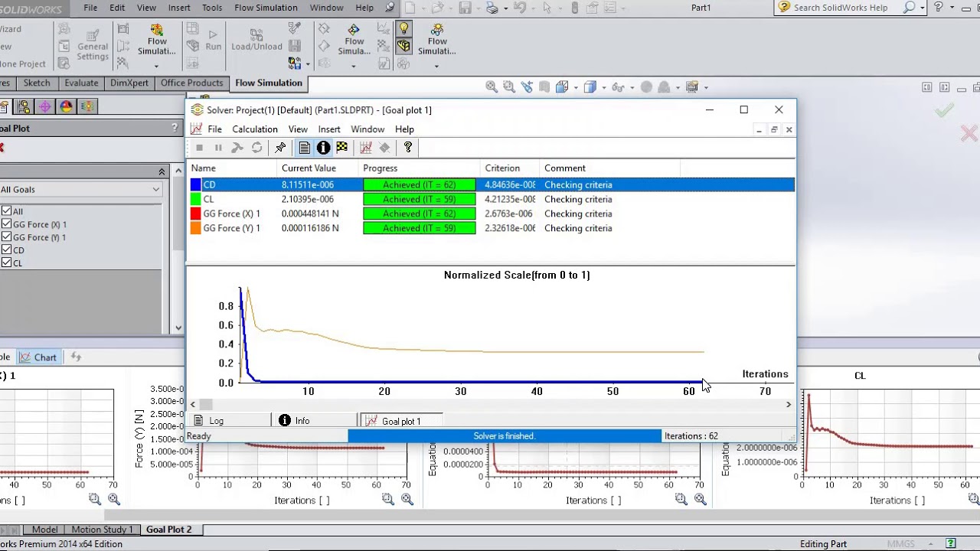Open the Flow Simulation menu in SolidWorks menu bar
Image resolution: width=980 pixels, height=551 pixels.
point(266,8)
